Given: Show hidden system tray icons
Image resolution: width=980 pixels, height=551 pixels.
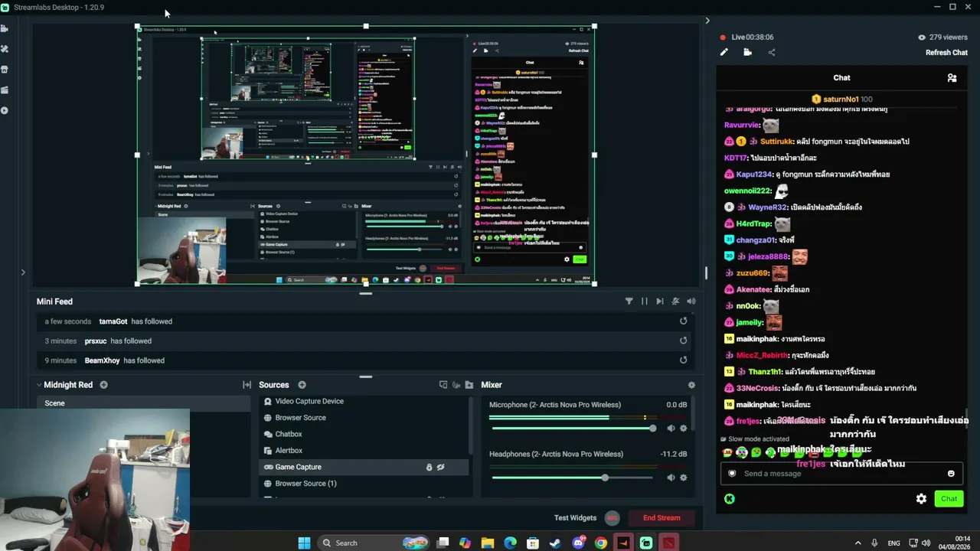Looking at the screenshot, I should click(x=857, y=543).
